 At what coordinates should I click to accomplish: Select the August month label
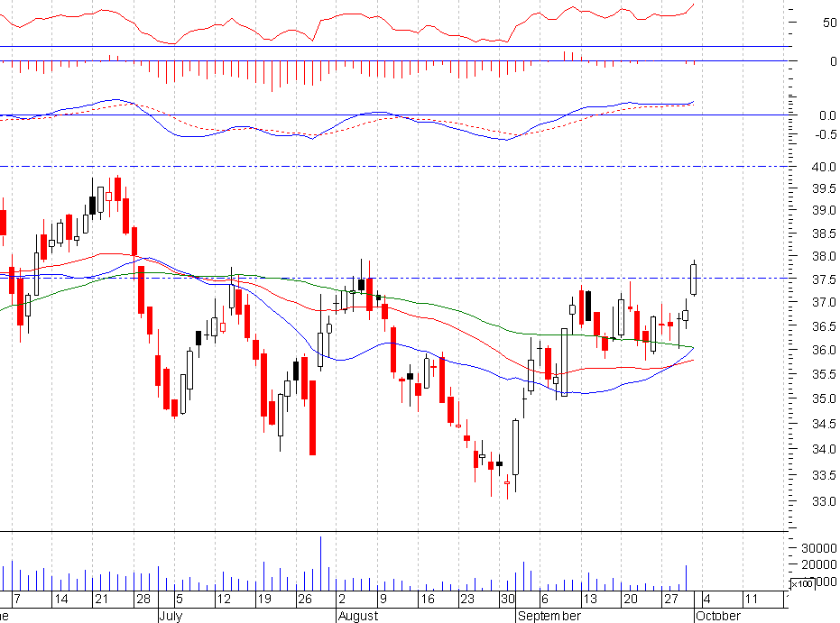click(x=358, y=616)
